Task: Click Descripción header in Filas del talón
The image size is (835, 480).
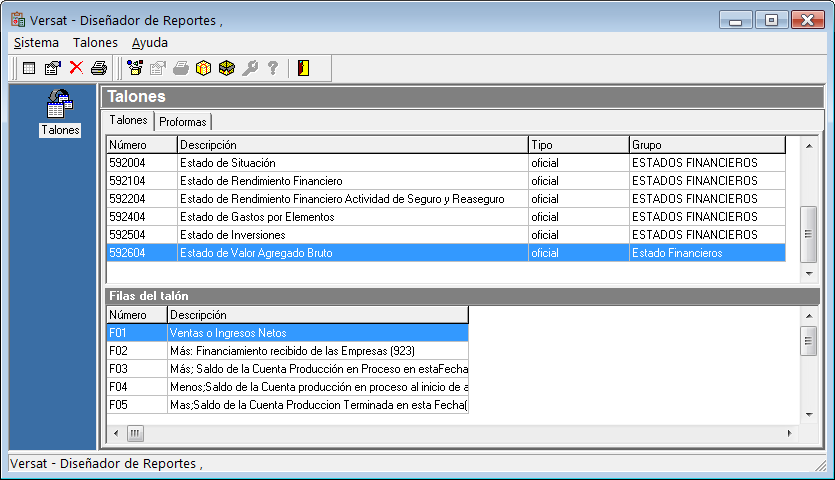Action: coord(318,315)
